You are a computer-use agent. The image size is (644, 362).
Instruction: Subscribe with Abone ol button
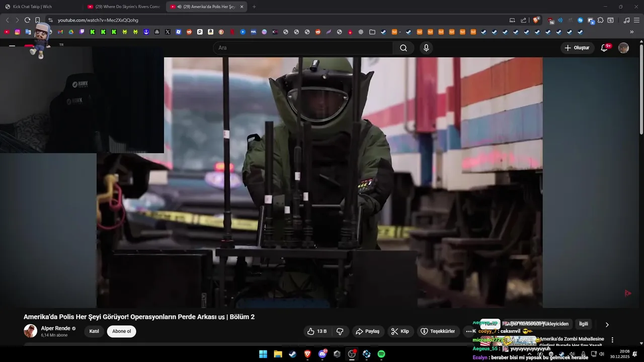[121, 331]
